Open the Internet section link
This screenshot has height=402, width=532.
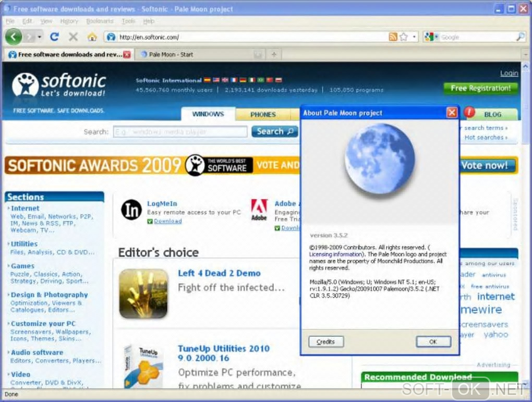[x=25, y=208]
